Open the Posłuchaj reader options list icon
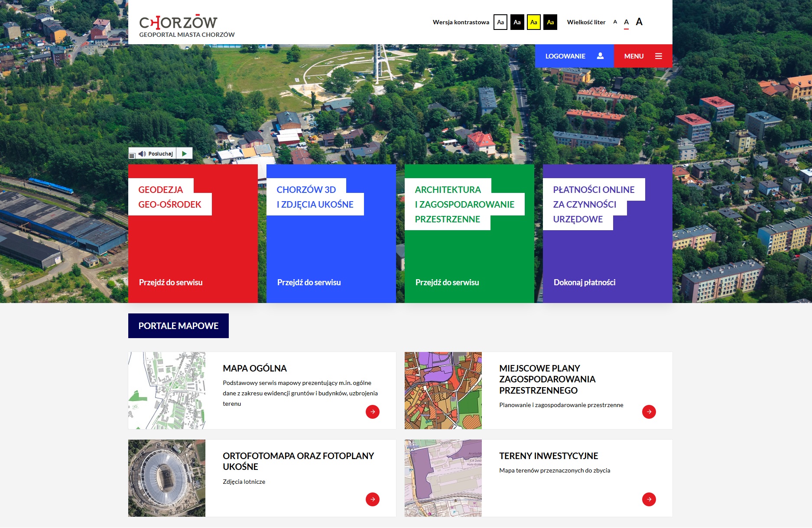Image resolution: width=812 pixels, height=528 pixels. (x=132, y=154)
